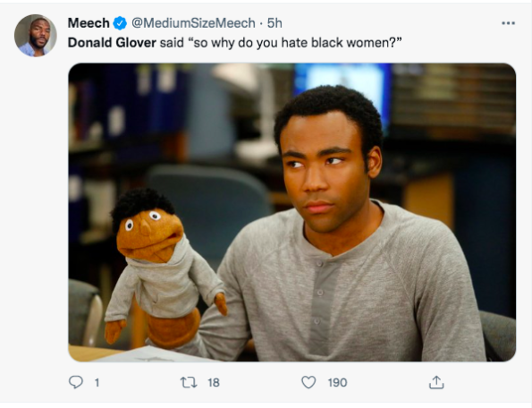Screen dimensions: 532x408
Task: Open the 5h timestamp permalink
Action: (274, 23)
